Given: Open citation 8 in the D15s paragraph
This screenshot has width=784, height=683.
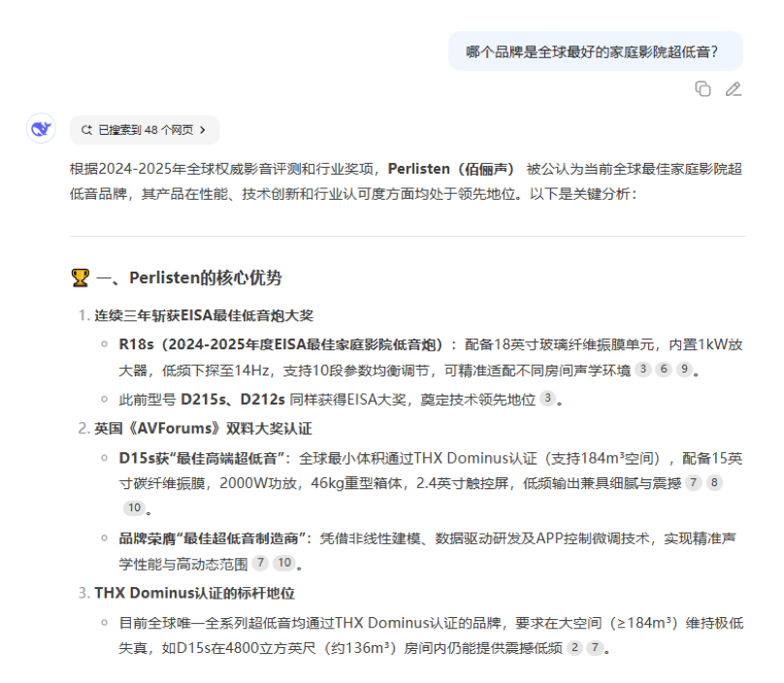Looking at the screenshot, I should click(x=715, y=482).
